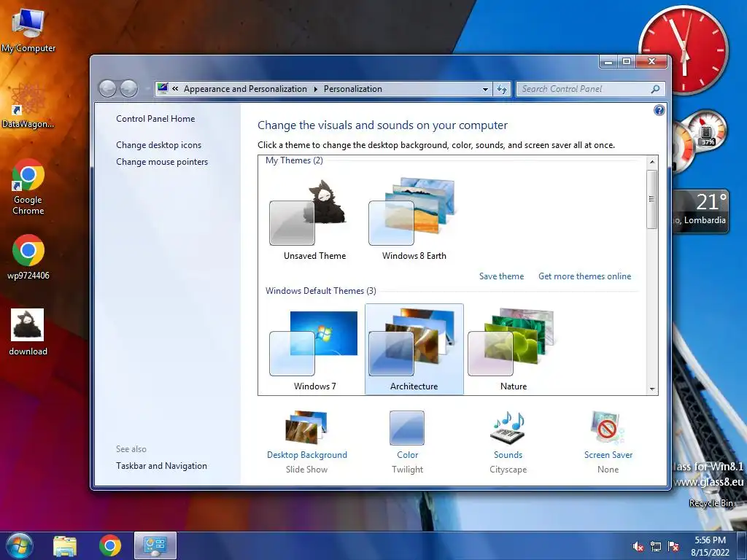Open Change desktop icons
This screenshot has width=747, height=560.
click(158, 145)
